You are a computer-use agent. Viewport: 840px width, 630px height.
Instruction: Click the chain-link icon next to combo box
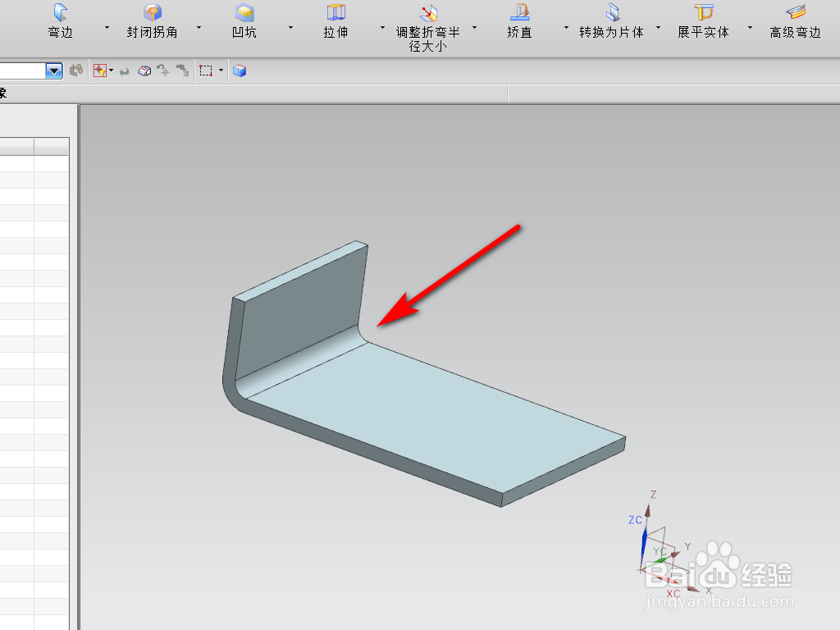(76, 71)
